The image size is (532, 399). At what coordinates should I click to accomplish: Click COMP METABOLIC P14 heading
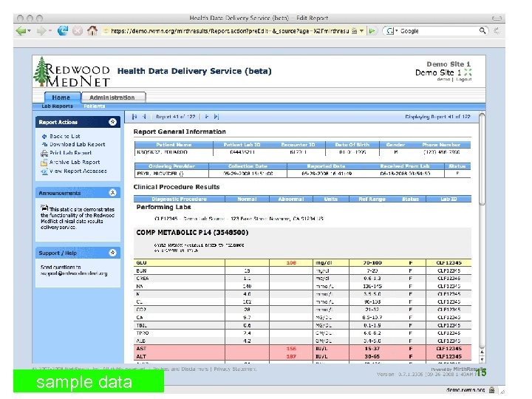(192, 233)
